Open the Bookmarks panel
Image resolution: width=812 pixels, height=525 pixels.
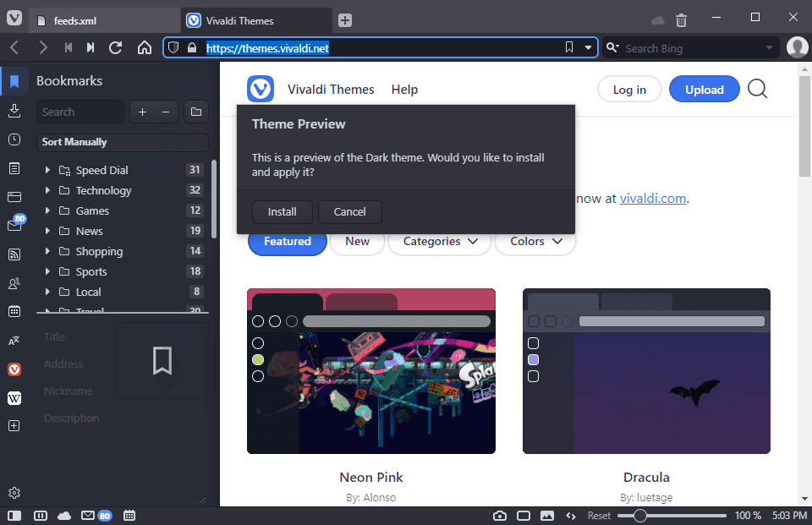tap(14, 81)
